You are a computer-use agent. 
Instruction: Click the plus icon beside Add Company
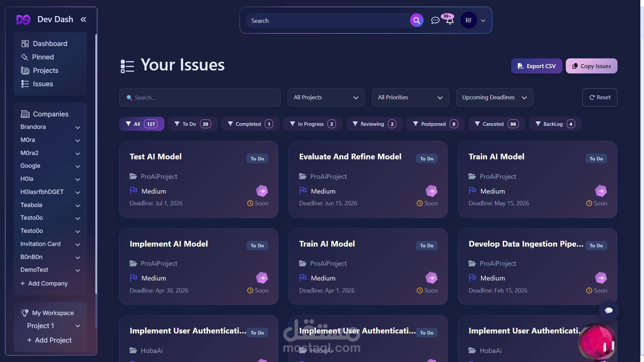(x=22, y=283)
